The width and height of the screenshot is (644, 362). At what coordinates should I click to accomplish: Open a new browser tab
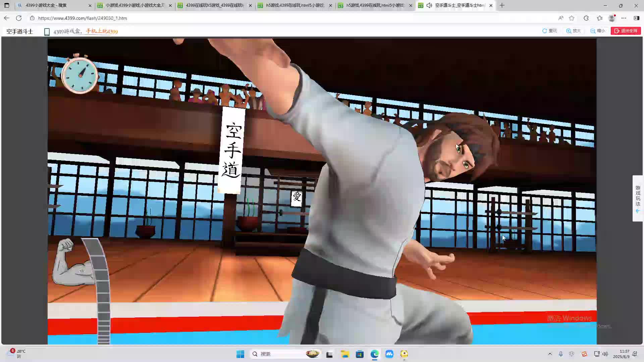tap(502, 5)
